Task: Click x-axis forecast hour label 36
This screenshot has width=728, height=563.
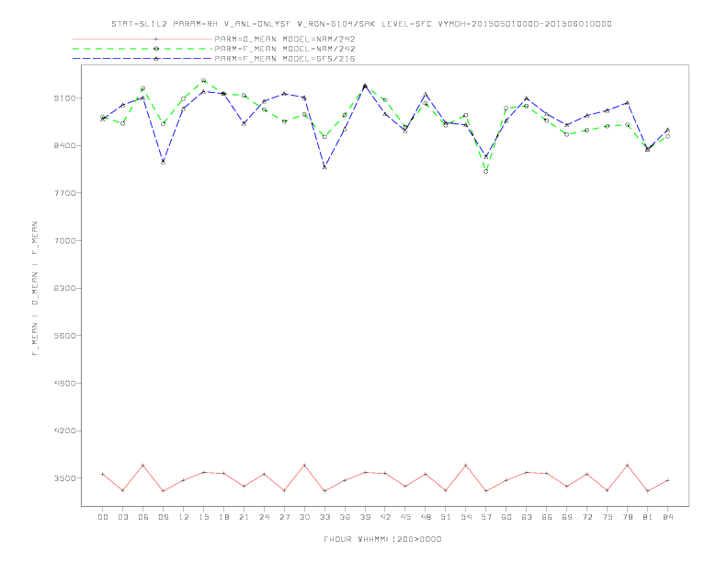Action: coord(345,517)
